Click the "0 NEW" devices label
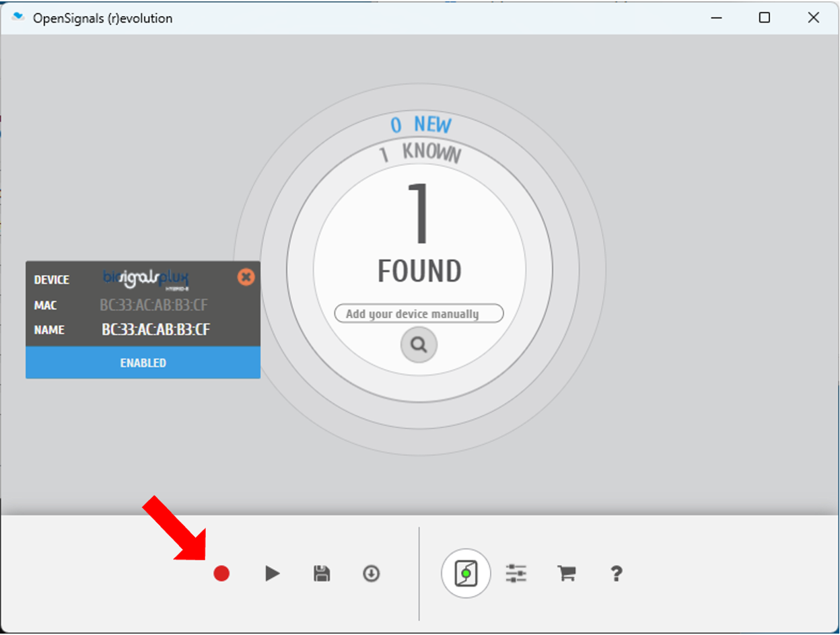The height and width of the screenshot is (635, 840). tap(421, 124)
